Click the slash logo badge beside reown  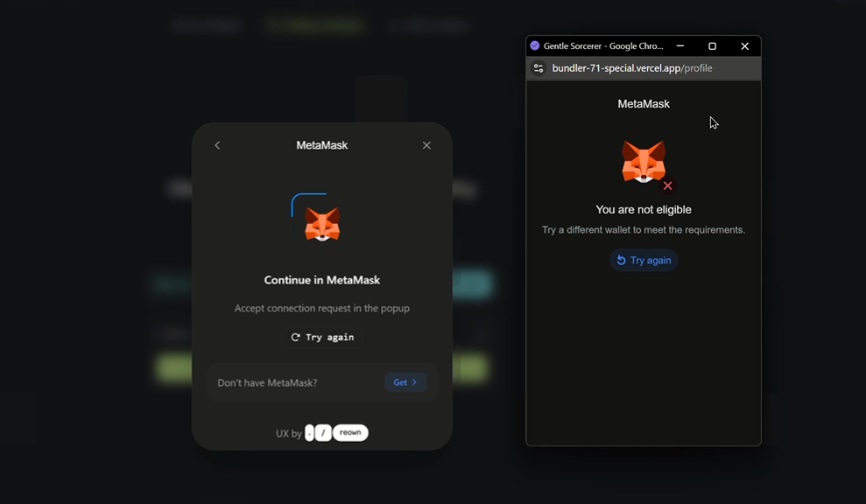323,432
